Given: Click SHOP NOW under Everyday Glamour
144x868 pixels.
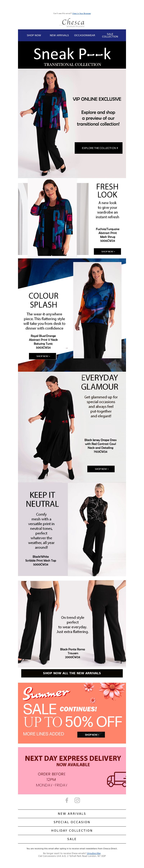Looking at the screenshot, I should [101, 469].
